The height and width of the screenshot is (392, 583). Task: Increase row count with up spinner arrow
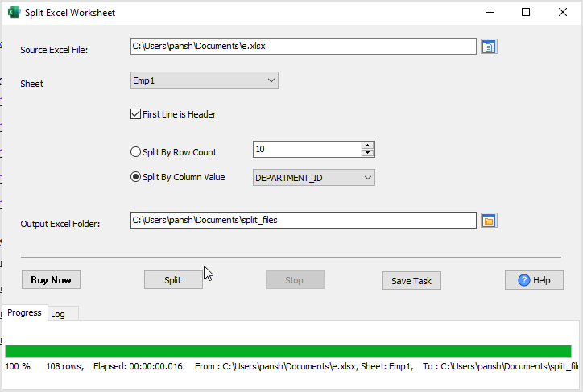coord(368,146)
